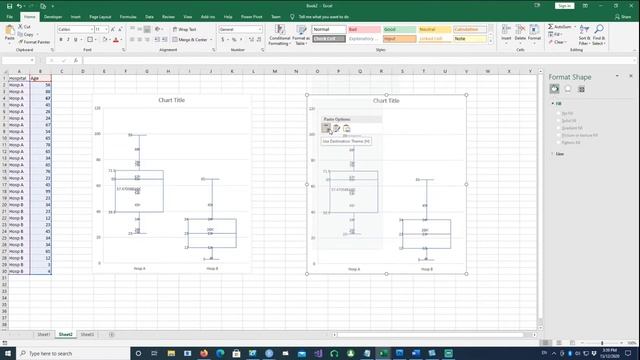The width and height of the screenshot is (640, 360).
Task: Expand the Line section in Format Shape
Action: tap(553, 154)
